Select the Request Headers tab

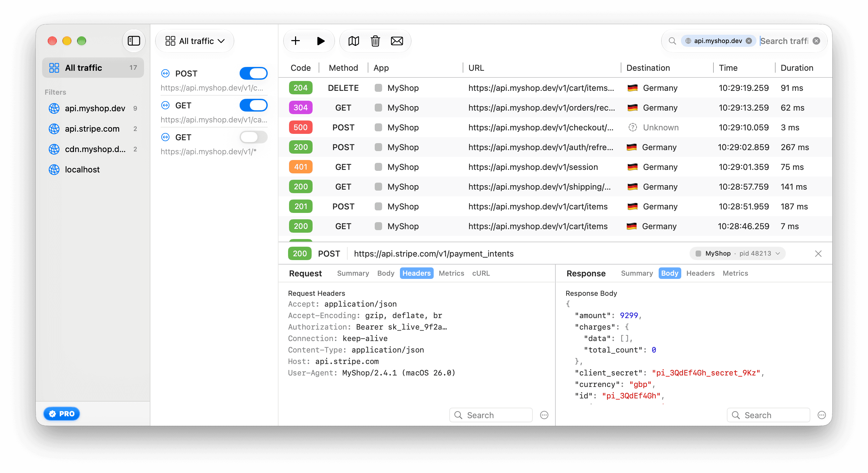coord(416,273)
